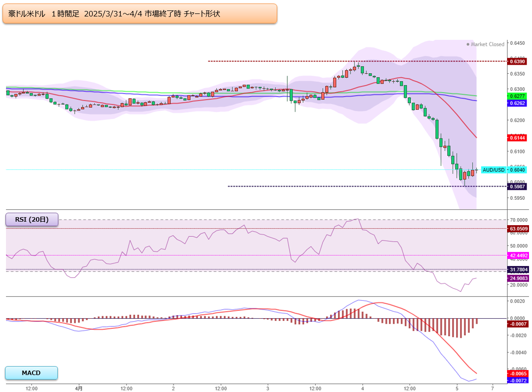This screenshot has height=392, width=532.
Task: Select the 0.5987 dark support price label
Action: pos(516,186)
